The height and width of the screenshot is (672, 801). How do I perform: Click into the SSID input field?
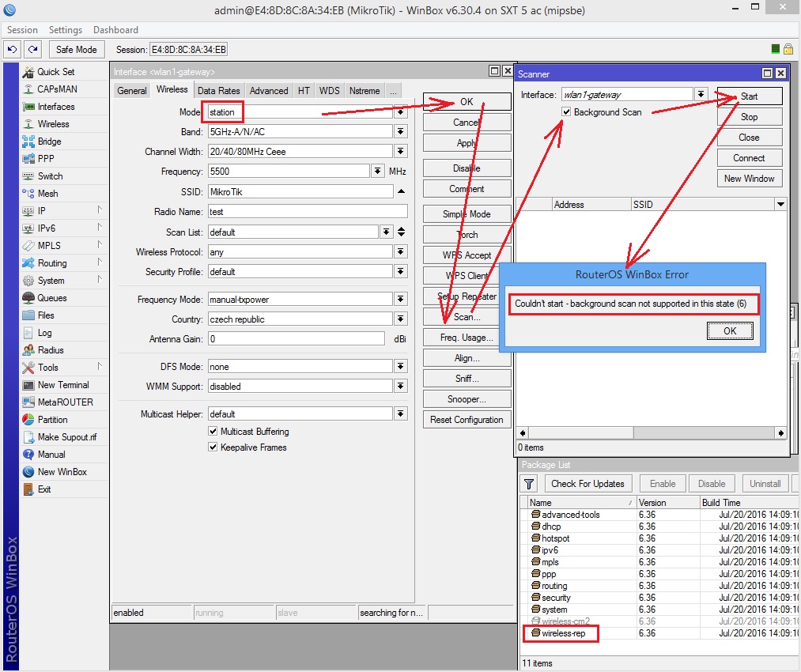300,191
